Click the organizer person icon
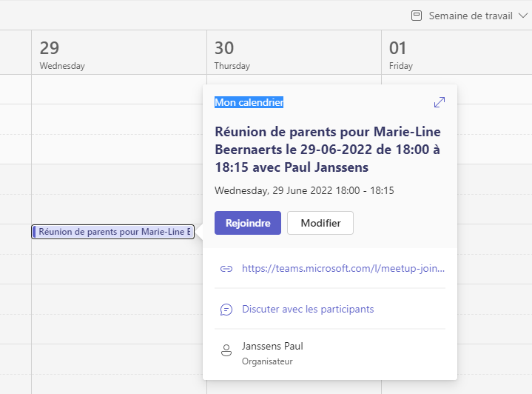 tap(226, 350)
